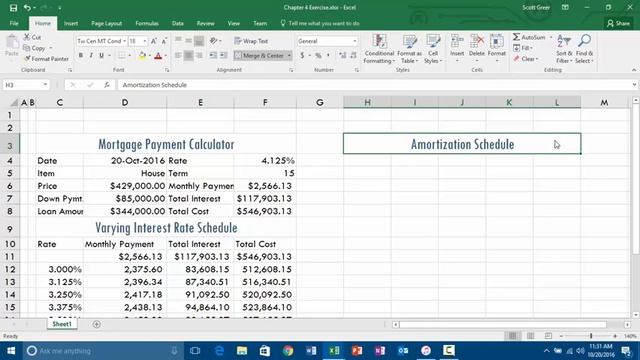Add a new sheet with plus button
This screenshot has width=640, height=360.
pyautogui.click(x=97, y=324)
